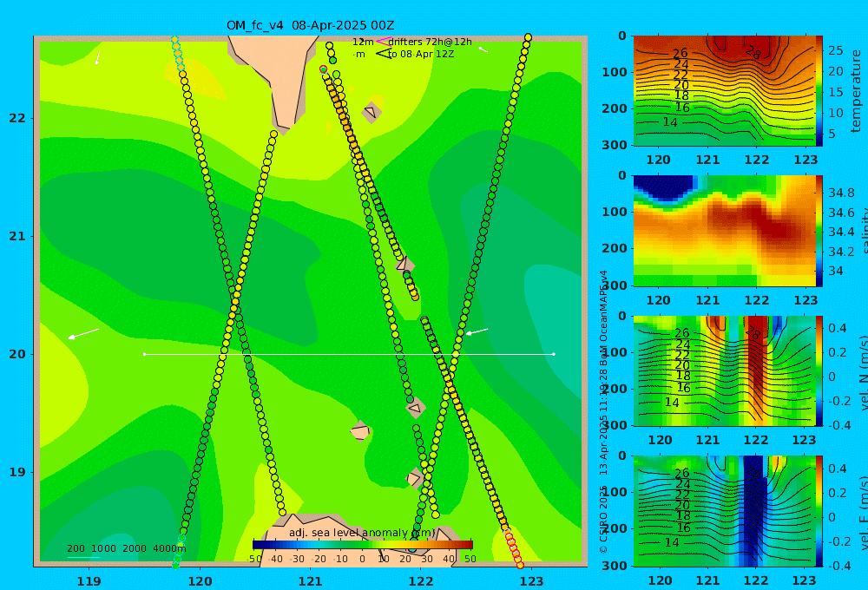Viewport: 868px width, 590px height.
Task: Click the temperature colorbar
Action: 819,91
